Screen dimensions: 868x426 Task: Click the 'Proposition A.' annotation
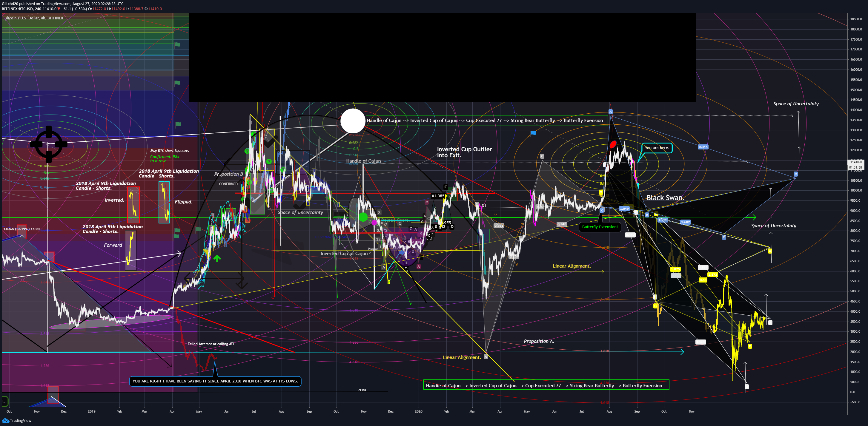click(539, 341)
